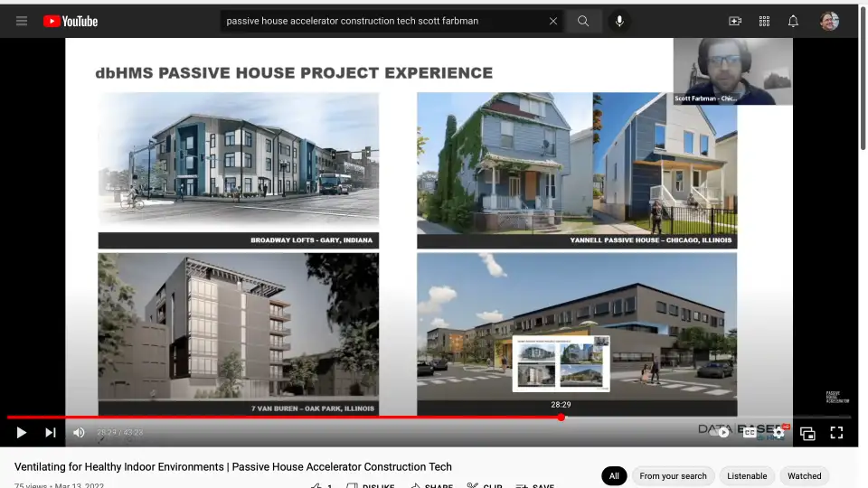
Task: Start voice search with the microphone
Action: pyautogui.click(x=619, y=21)
